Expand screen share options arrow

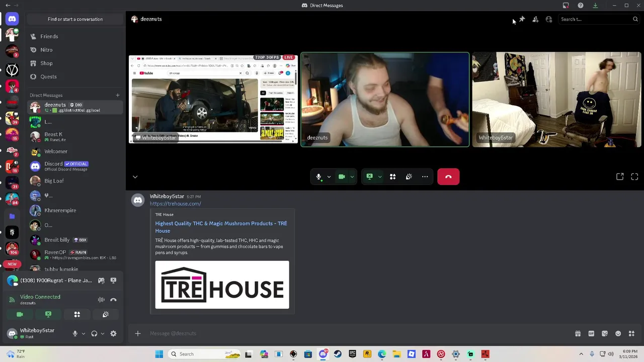(x=380, y=176)
